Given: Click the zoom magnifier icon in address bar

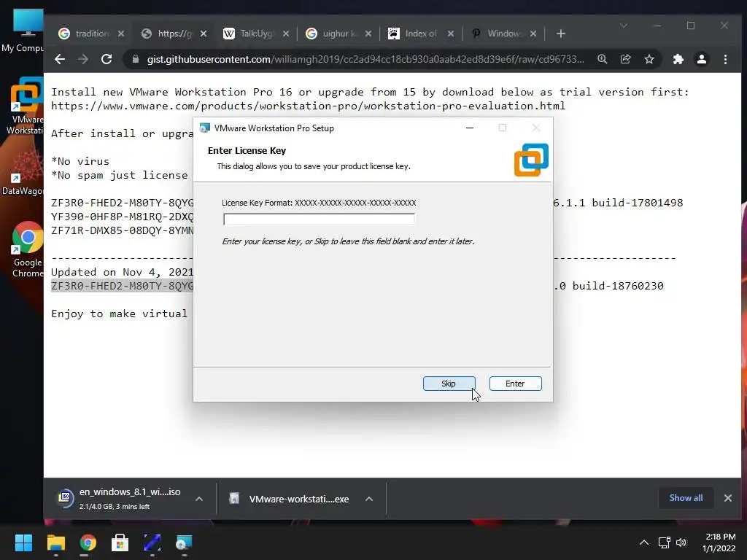Looking at the screenshot, I should pyautogui.click(x=602, y=59).
